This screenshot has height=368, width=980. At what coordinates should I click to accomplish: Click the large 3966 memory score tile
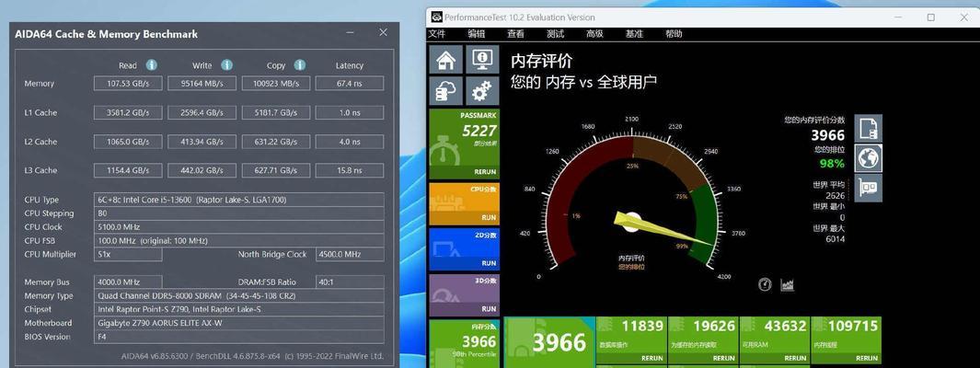tap(549, 342)
